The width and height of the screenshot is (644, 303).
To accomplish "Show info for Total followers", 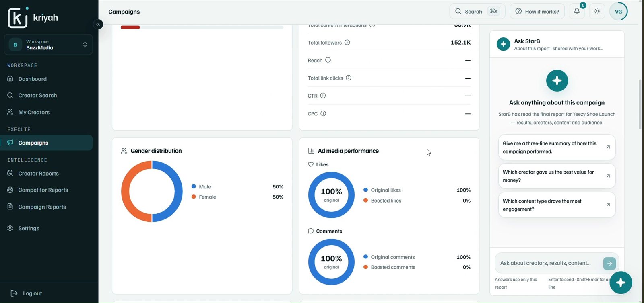I will pyautogui.click(x=347, y=42).
